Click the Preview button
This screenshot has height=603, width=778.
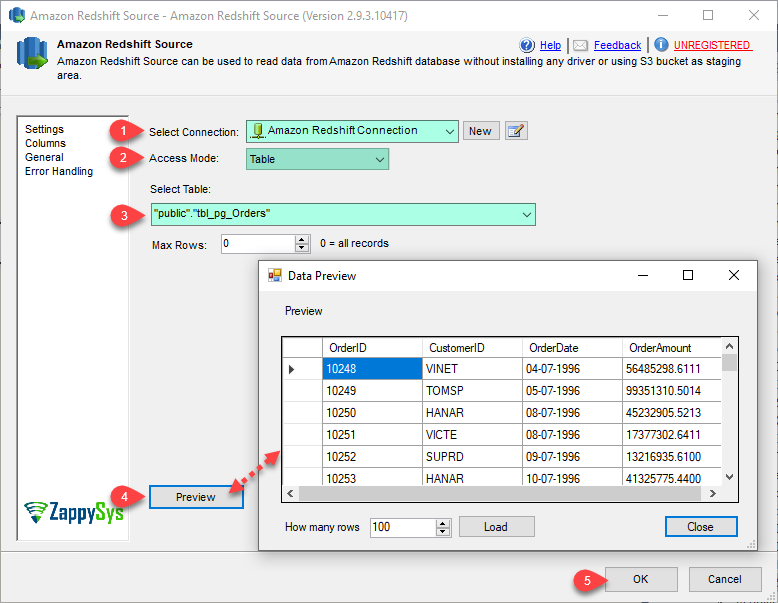196,497
